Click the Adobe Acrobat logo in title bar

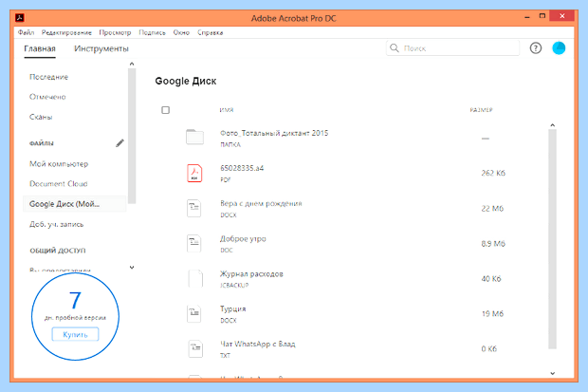[20, 18]
